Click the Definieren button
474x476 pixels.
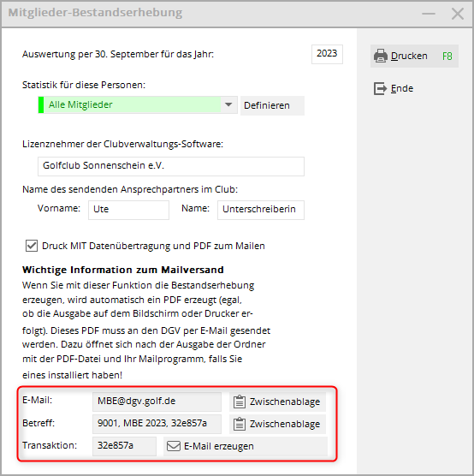[272, 105]
